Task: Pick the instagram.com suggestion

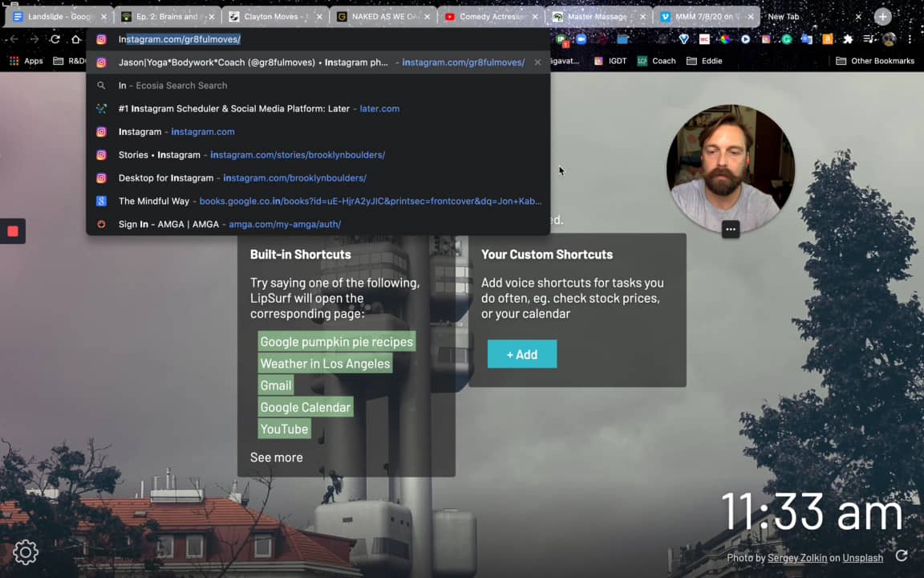Action: tap(318, 132)
